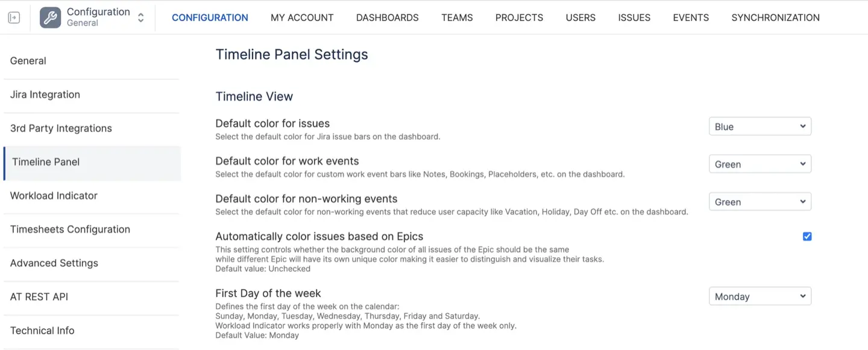Open the default color for issues dropdown
The height and width of the screenshot is (350, 868).
(759, 126)
